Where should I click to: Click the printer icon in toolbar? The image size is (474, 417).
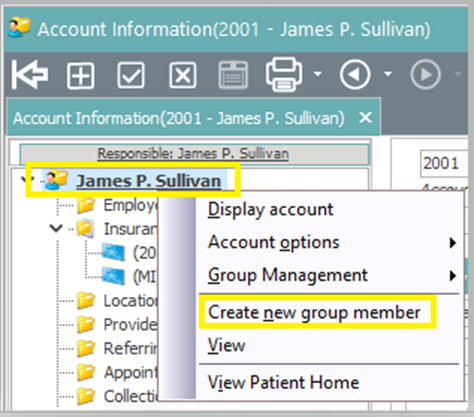click(284, 75)
